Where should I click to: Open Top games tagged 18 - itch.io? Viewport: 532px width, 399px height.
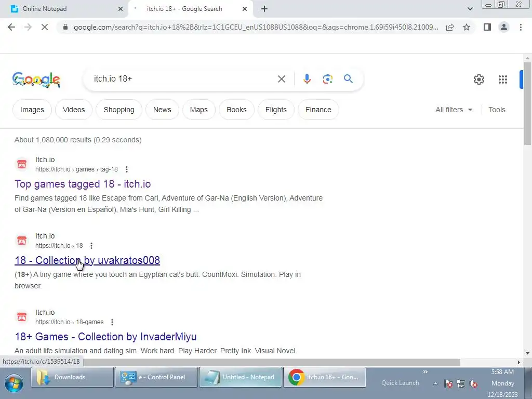click(83, 184)
